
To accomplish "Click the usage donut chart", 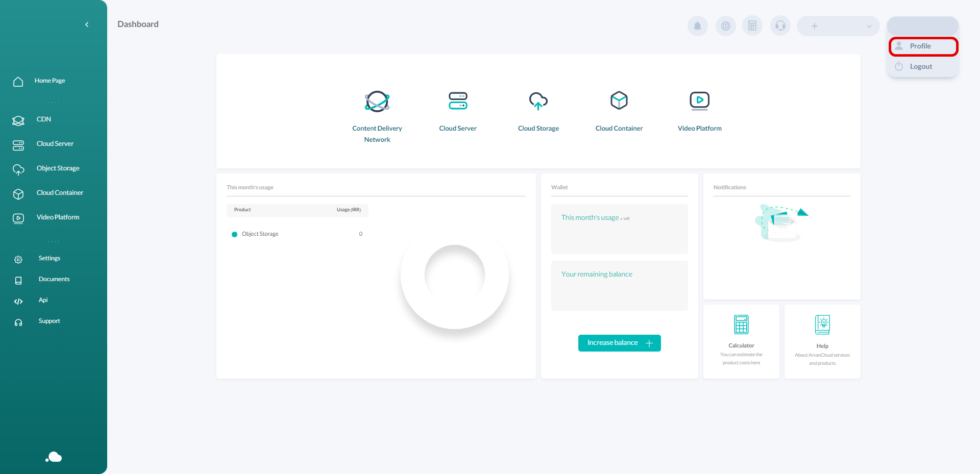I will (455, 276).
